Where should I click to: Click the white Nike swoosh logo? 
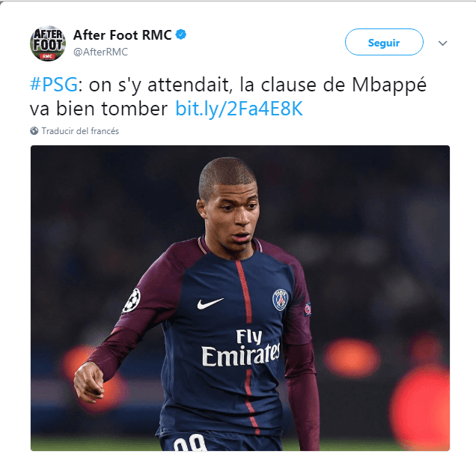(210, 303)
